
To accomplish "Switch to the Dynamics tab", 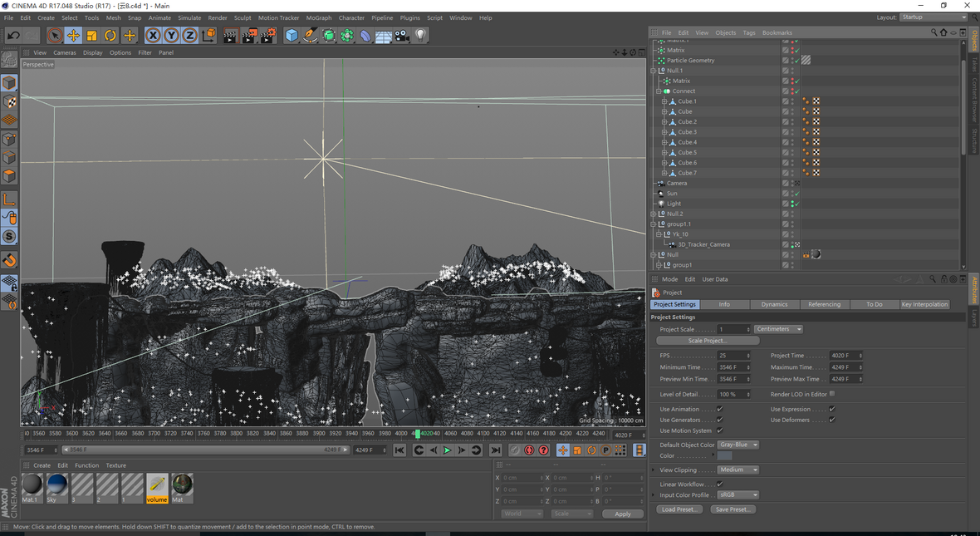I will tap(774, 304).
